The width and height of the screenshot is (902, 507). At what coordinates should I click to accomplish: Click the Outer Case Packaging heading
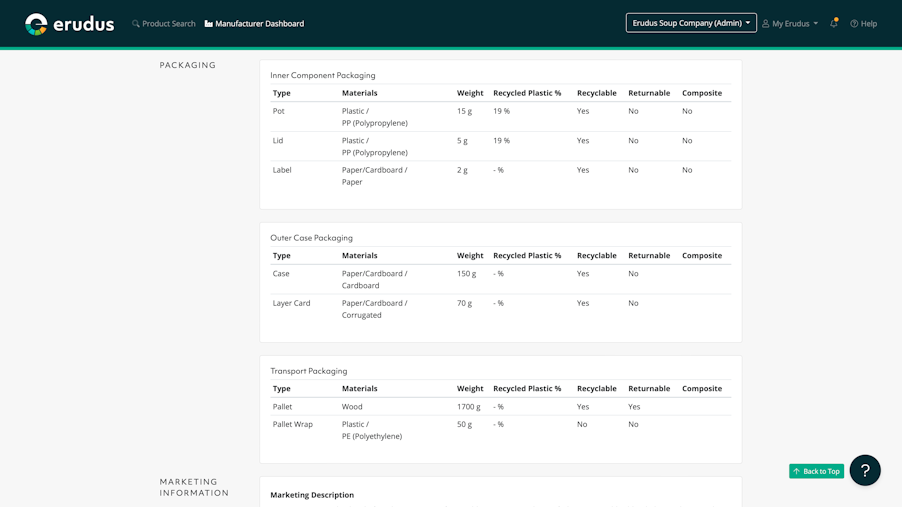coord(311,238)
